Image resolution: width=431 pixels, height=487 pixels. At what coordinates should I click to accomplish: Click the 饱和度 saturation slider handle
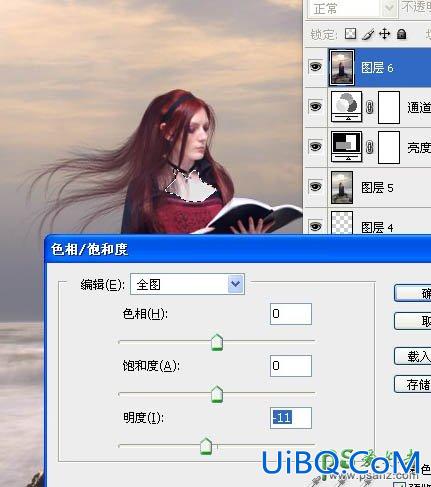pos(217,394)
